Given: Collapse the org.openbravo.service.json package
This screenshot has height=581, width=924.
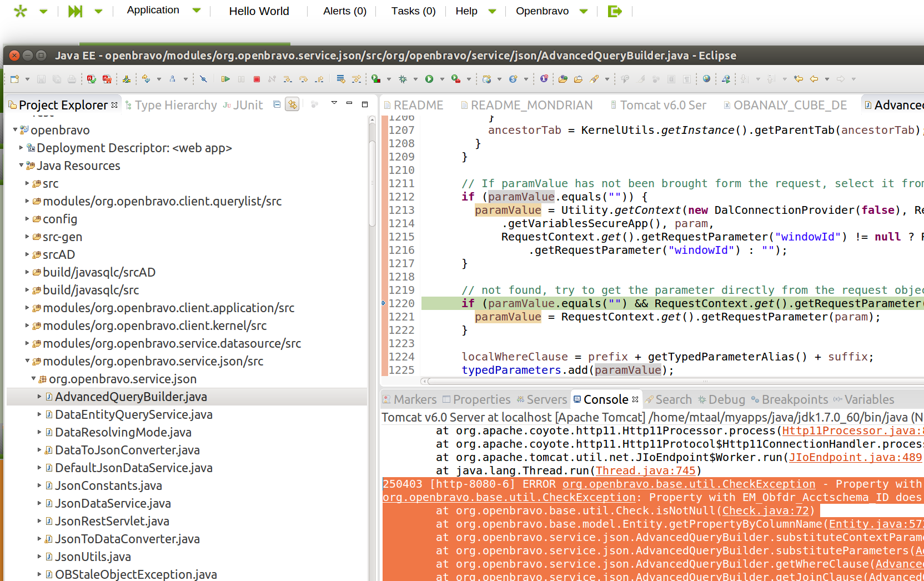Looking at the screenshot, I should pyautogui.click(x=33, y=379).
